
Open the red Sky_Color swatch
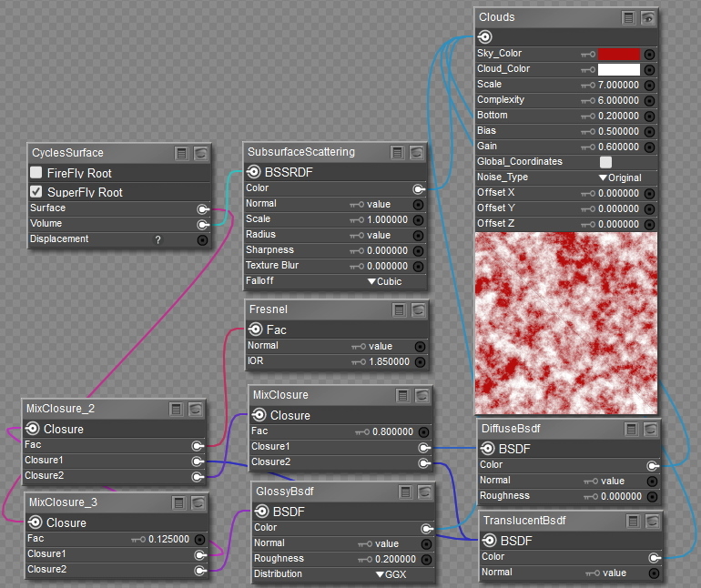[619, 55]
